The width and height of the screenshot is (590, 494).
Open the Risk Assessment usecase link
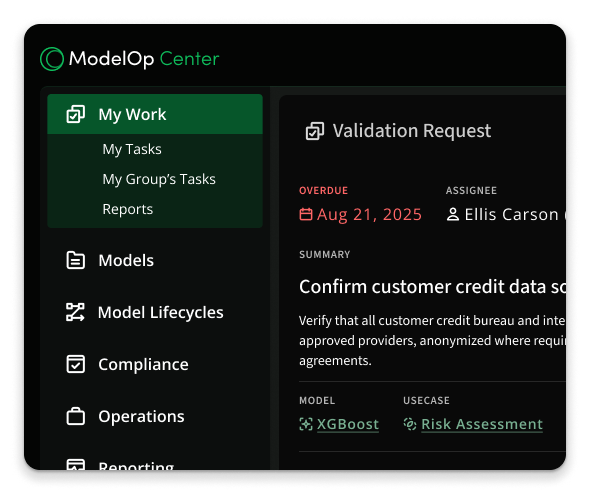coord(482,424)
